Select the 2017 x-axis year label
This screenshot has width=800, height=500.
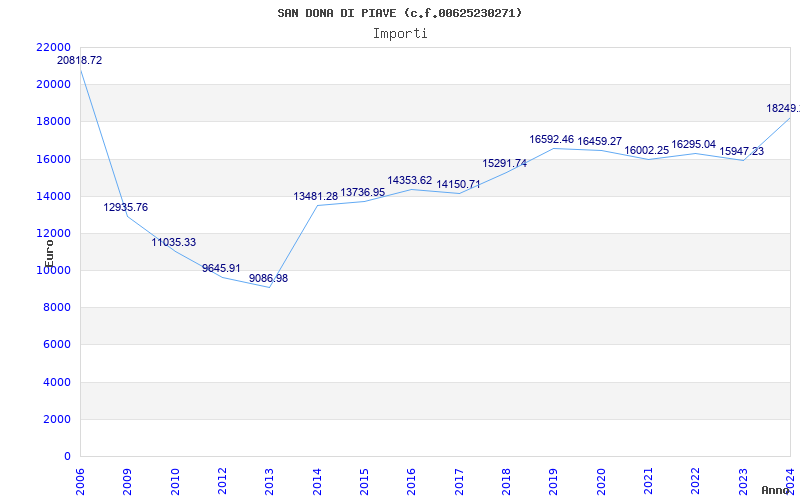coord(459,481)
